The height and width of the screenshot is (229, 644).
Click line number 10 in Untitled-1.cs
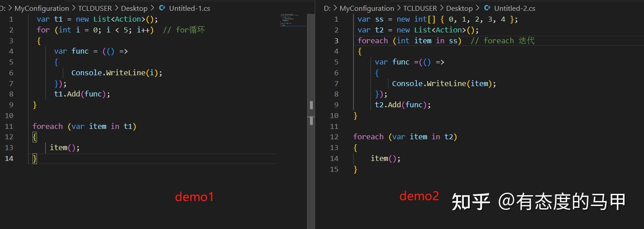coord(9,115)
